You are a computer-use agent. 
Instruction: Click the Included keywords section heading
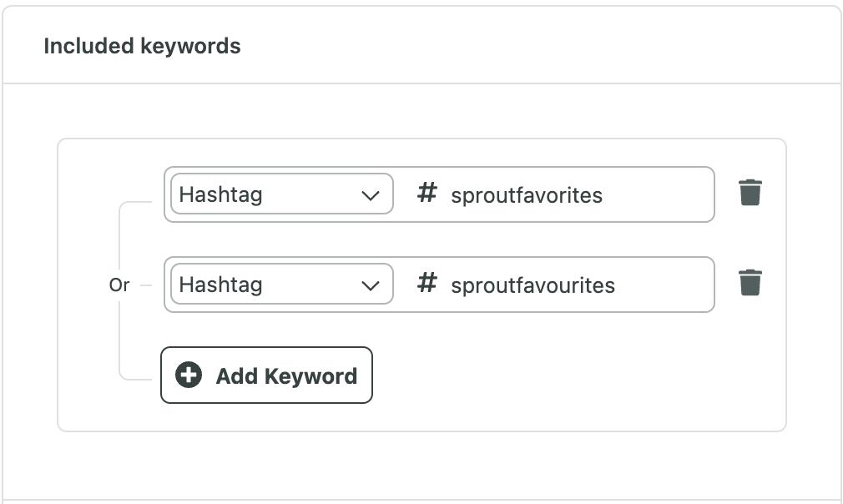pyautogui.click(x=143, y=46)
